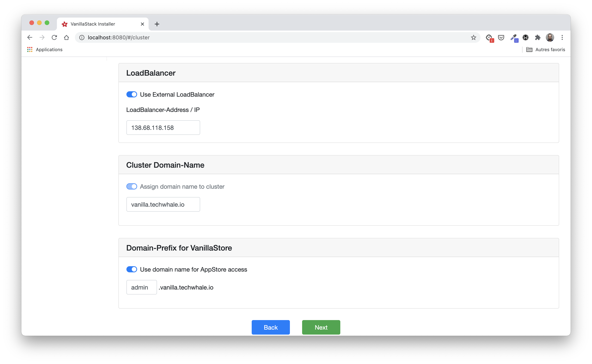The image size is (592, 364).
Task: Click the green fullscreen window button
Action: [47, 23]
